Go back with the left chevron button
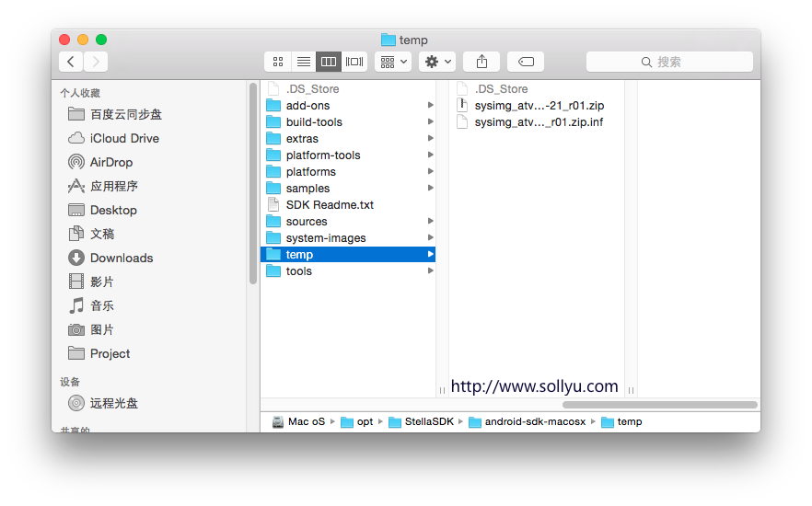This screenshot has width=812, height=506. tap(71, 62)
